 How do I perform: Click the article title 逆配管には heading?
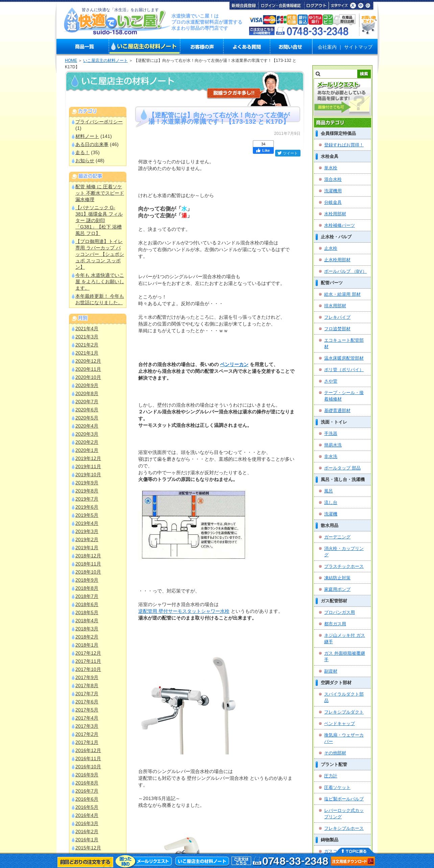click(x=219, y=118)
